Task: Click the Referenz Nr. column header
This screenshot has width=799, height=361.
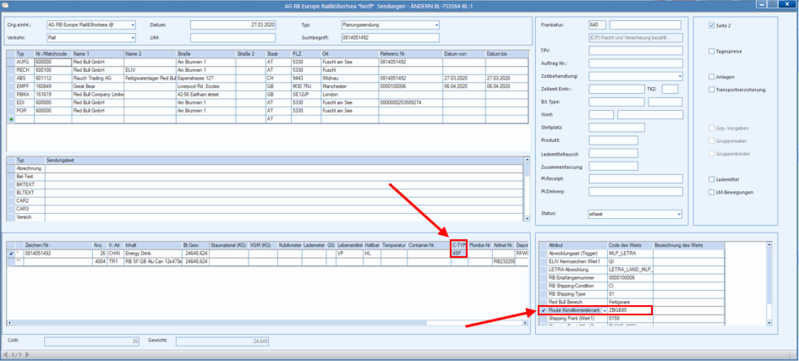Action: click(410, 54)
